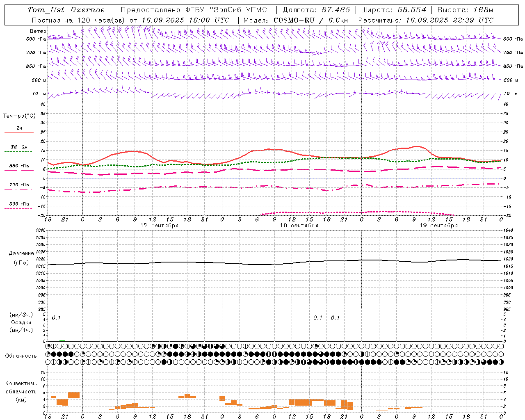
Task: Click the Облачность panel label
Action: 21,356
